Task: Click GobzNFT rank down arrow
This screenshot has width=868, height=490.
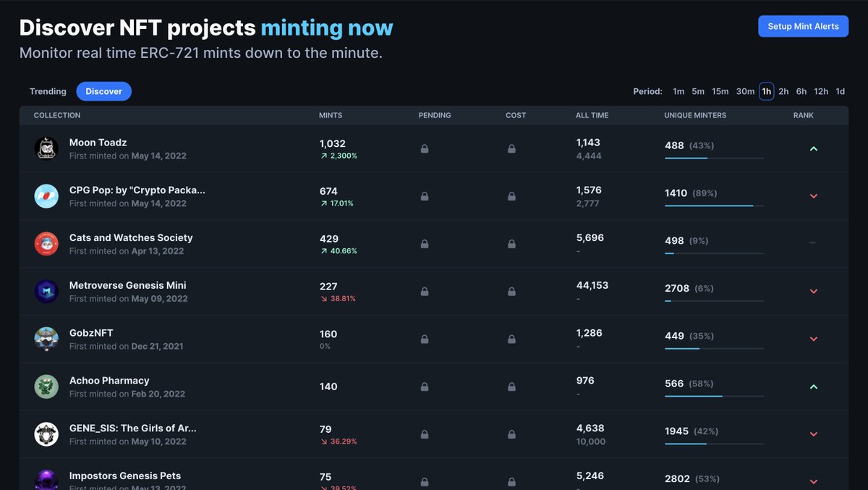Action: coord(813,339)
